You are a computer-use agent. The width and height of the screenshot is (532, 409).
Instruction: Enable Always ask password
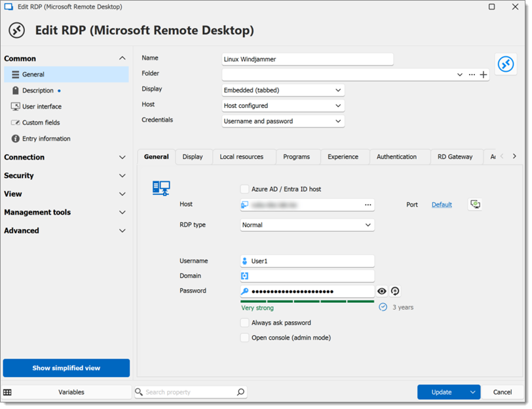tap(244, 323)
